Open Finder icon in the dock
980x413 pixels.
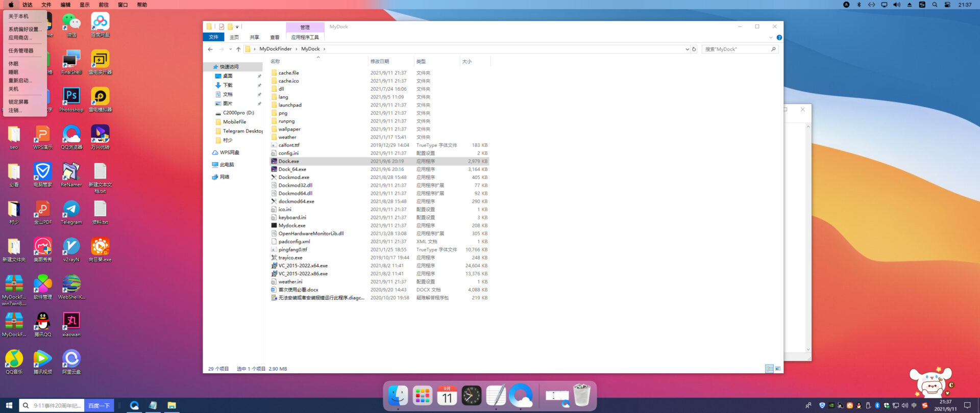coord(398,395)
